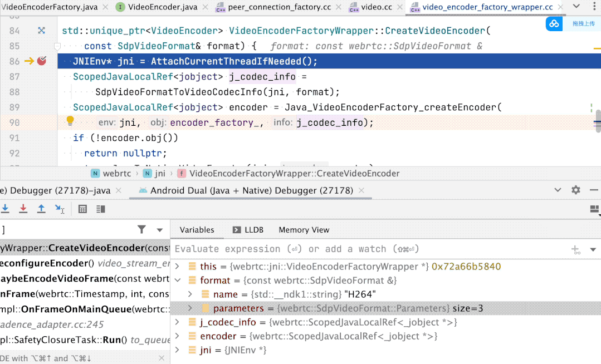Open debugger settings gear icon
601x364 pixels.
[576, 190]
